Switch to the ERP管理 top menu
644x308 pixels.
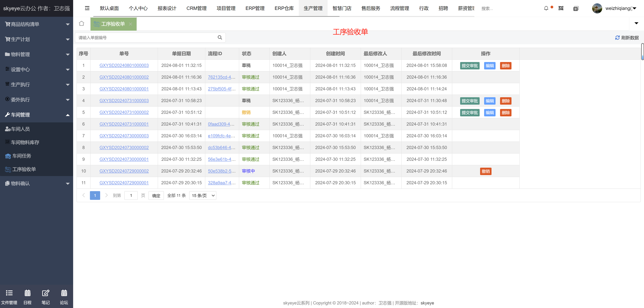[x=255, y=8]
